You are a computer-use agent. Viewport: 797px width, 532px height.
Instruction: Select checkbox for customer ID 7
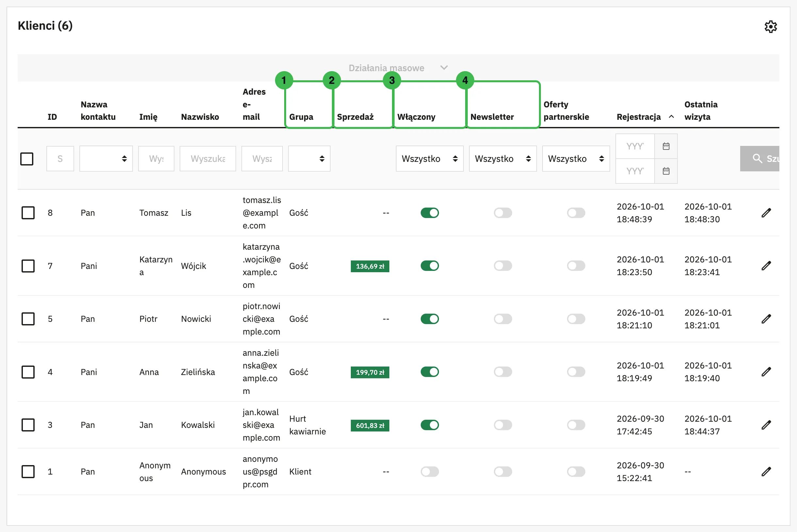tap(28, 266)
